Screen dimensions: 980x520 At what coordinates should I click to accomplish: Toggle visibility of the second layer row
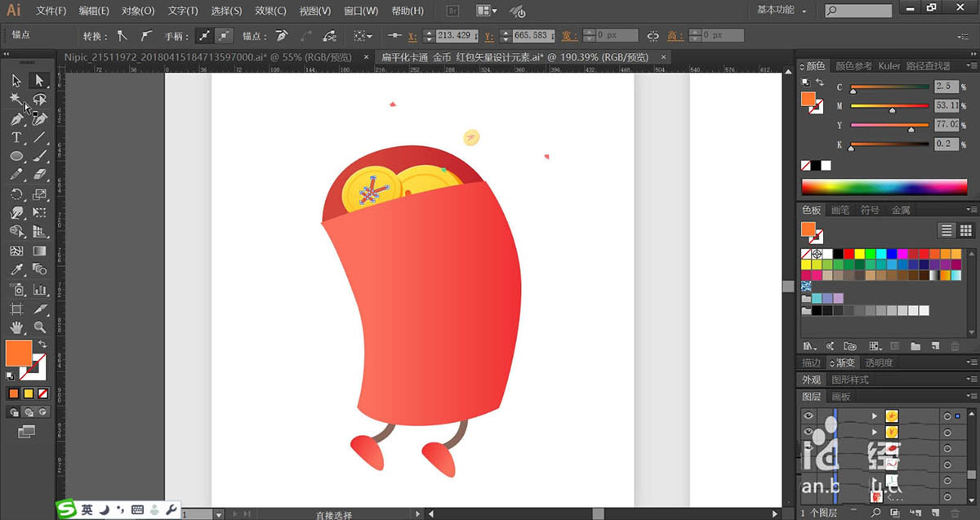(808, 432)
